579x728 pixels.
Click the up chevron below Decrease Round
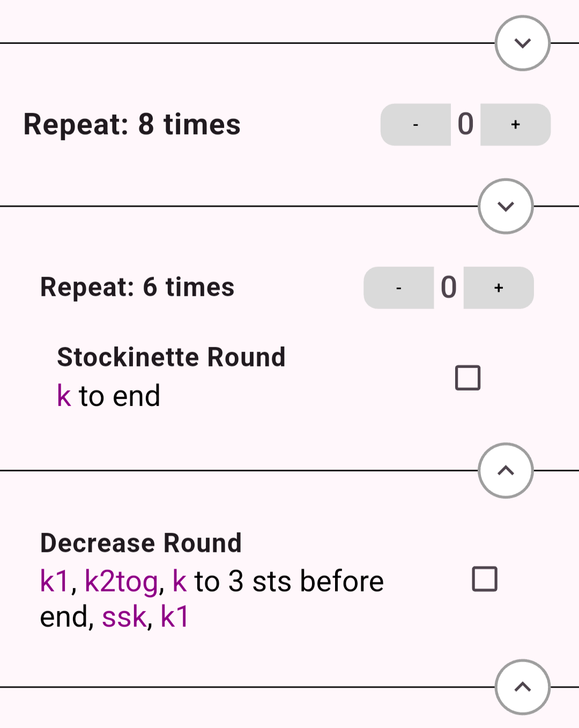pos(522,687)
